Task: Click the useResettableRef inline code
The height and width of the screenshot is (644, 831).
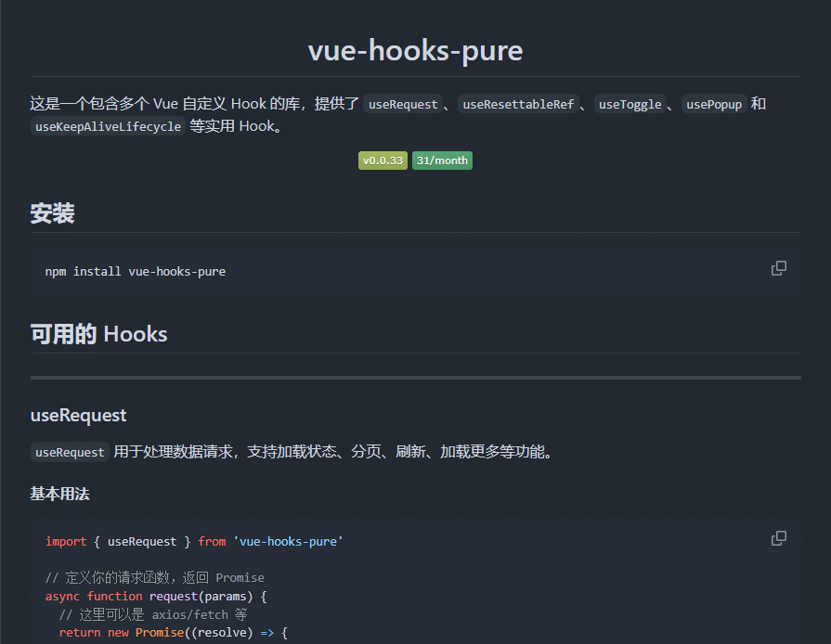Action: pos(518,104)
